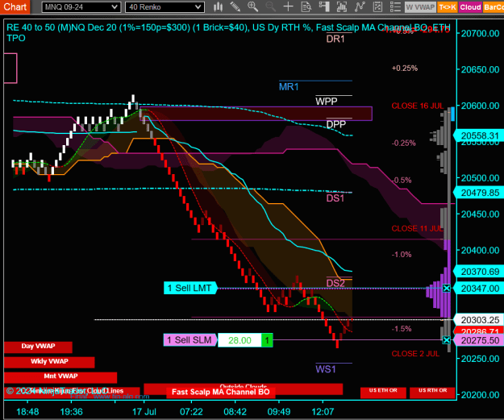Click the 28.00 order offset field
The width and height of the screenshot is (504, 420).
click(240, 340)
